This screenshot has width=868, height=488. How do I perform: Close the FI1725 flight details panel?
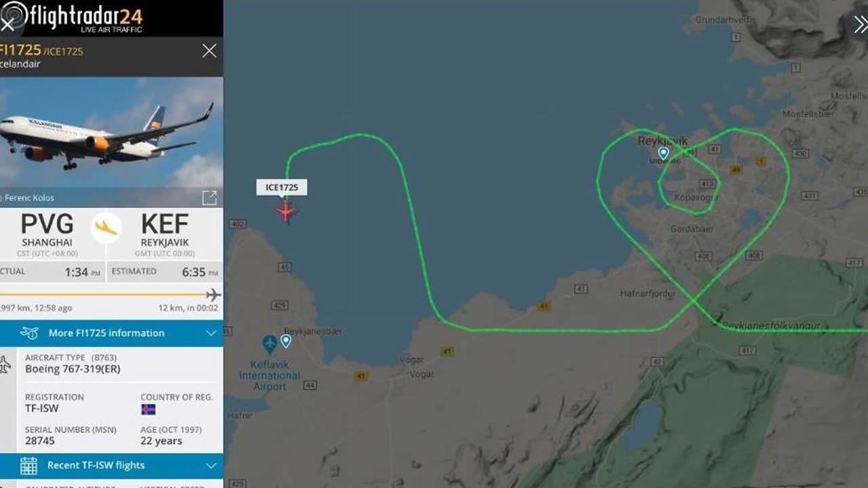[x=210, y=51]
